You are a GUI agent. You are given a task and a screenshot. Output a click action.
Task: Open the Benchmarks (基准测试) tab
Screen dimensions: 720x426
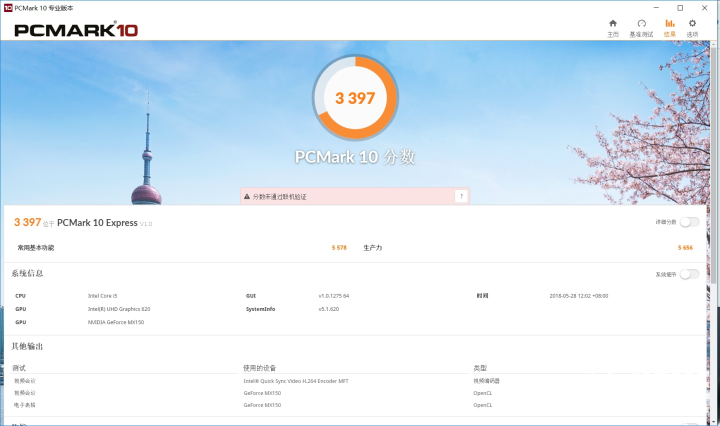pyautogui.click(x=641, y=28)
